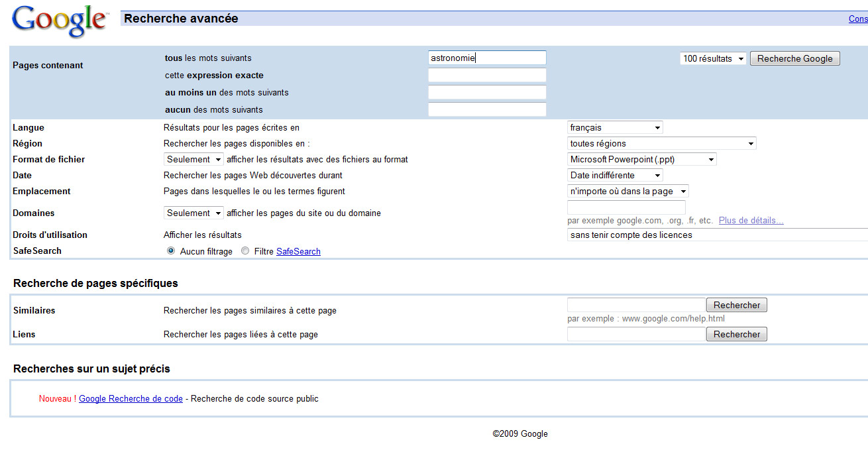Click the 'Pages contenant' label
Image resolution: width=868 pixels, height=452 pixels.
pos(48,66)
